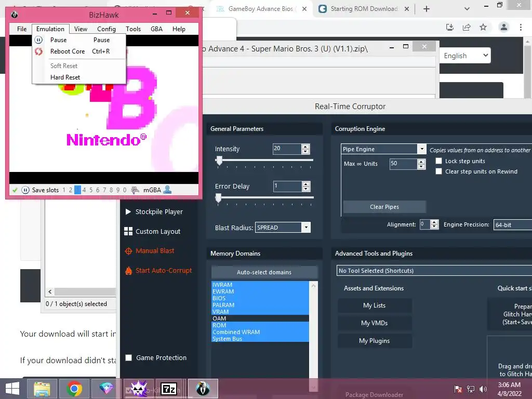
Task: Open Blast Radius SPREAD dropdown
Action: click(x=306, y=228)
